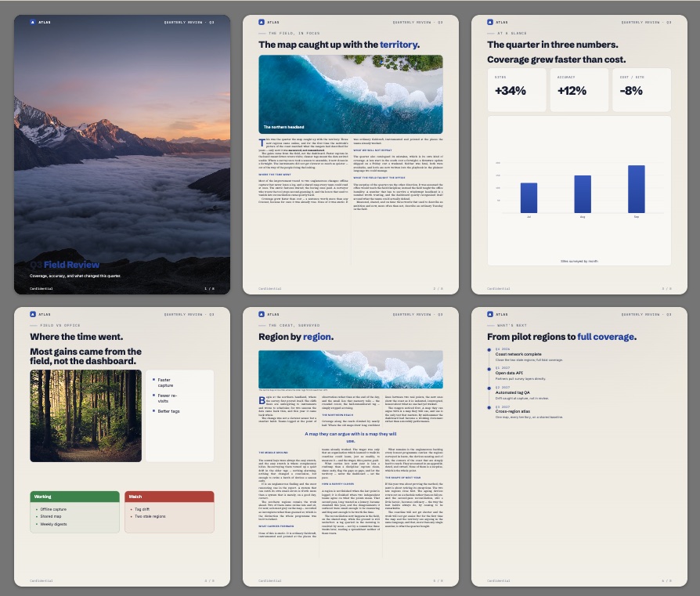Viewport: 700px width, 596px height.
Task: Select the banner coastal image under 'Region by region.'
Action: [x=351, y=369]
